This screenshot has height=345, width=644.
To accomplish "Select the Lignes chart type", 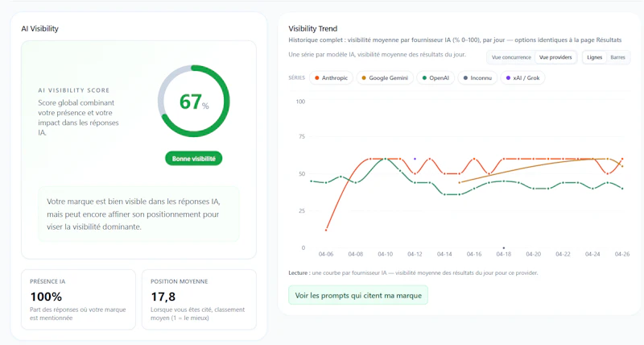I will point(594,57).
